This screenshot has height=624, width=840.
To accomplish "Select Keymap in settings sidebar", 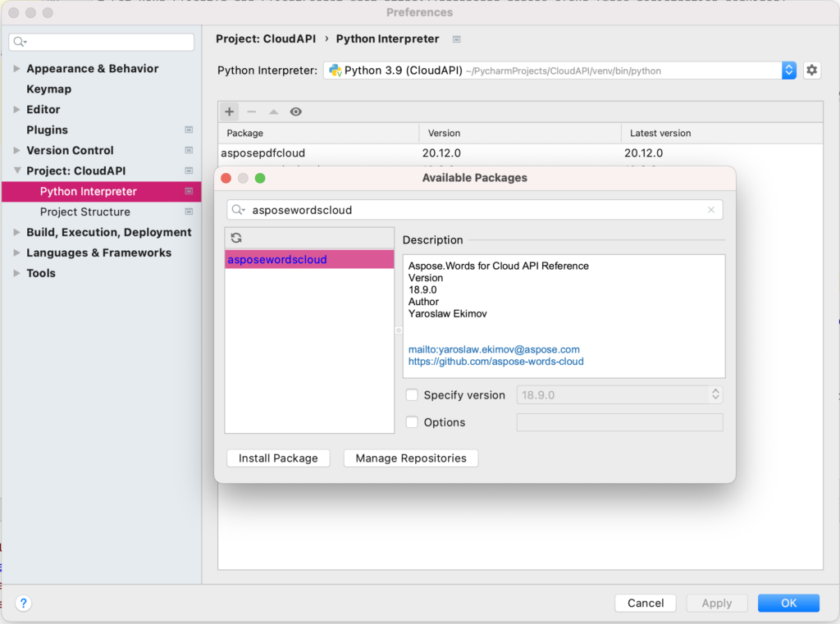I will 48,89.
